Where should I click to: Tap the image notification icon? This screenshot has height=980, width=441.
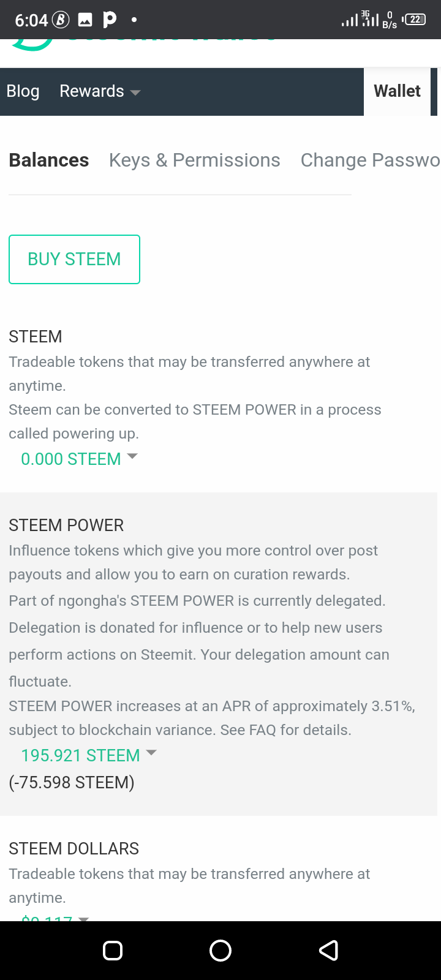85,20
